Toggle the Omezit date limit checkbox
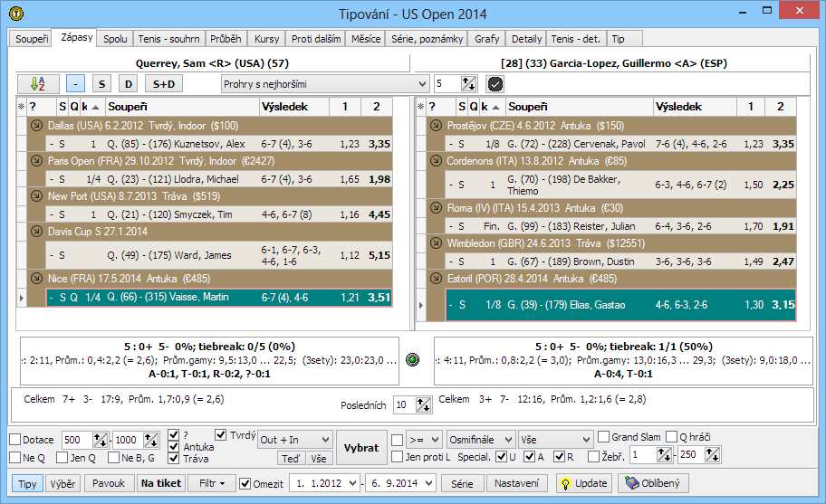Viewport: 826px width, 504px height. point(245,484)
